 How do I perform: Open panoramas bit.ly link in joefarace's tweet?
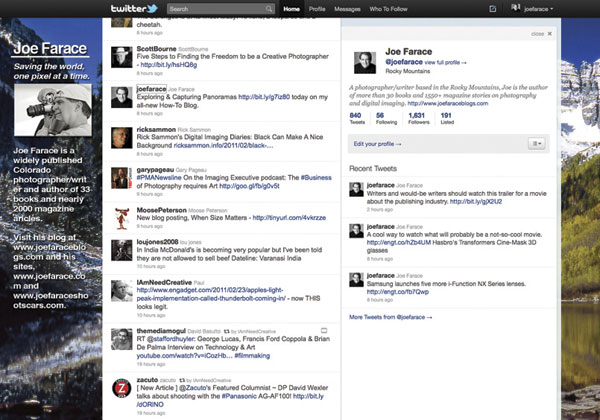[x=264, y=97]
